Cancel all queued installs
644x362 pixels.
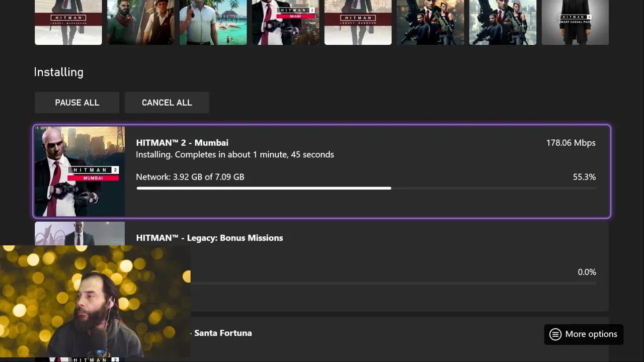[x=167, y=103]
